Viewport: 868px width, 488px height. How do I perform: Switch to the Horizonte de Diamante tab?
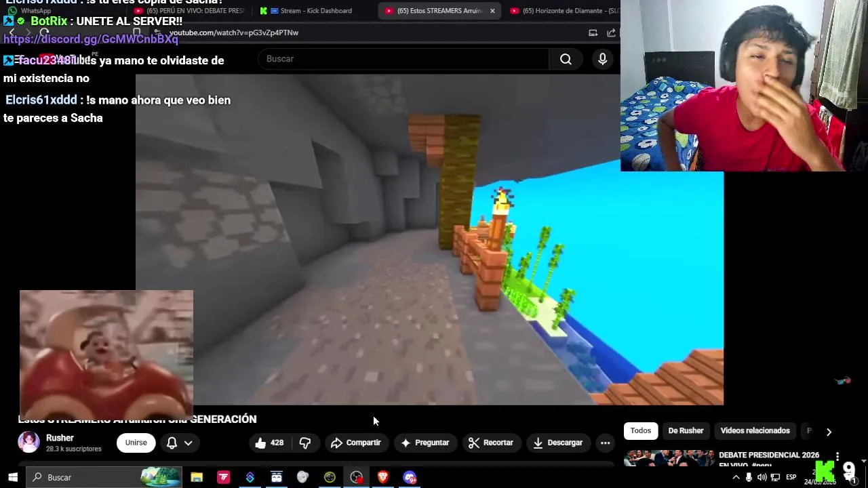564,11
